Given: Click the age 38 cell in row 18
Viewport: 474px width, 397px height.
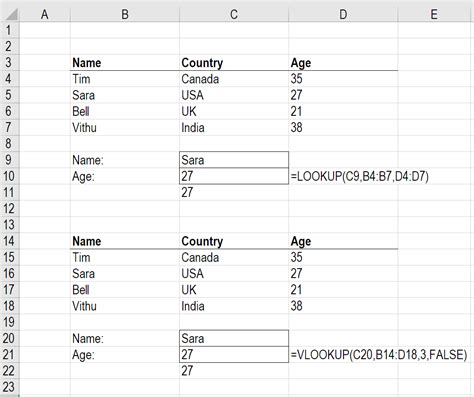Looking at the screenshot, I should (343, 306).
